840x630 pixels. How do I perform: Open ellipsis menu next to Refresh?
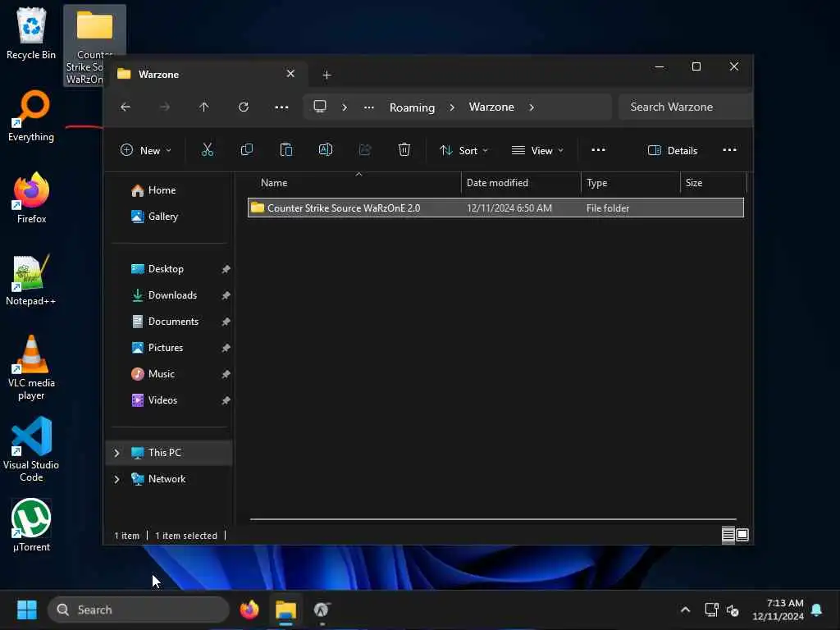(x=282, y=107)
